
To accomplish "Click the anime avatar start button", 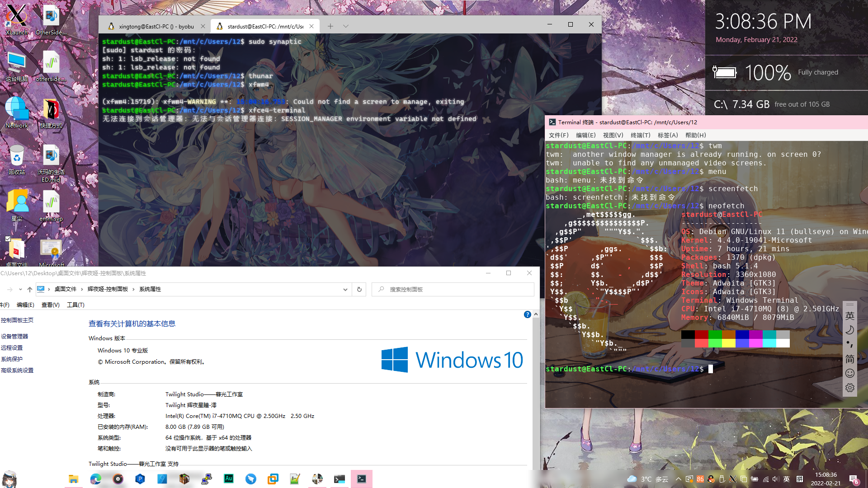I will point(9,479).
